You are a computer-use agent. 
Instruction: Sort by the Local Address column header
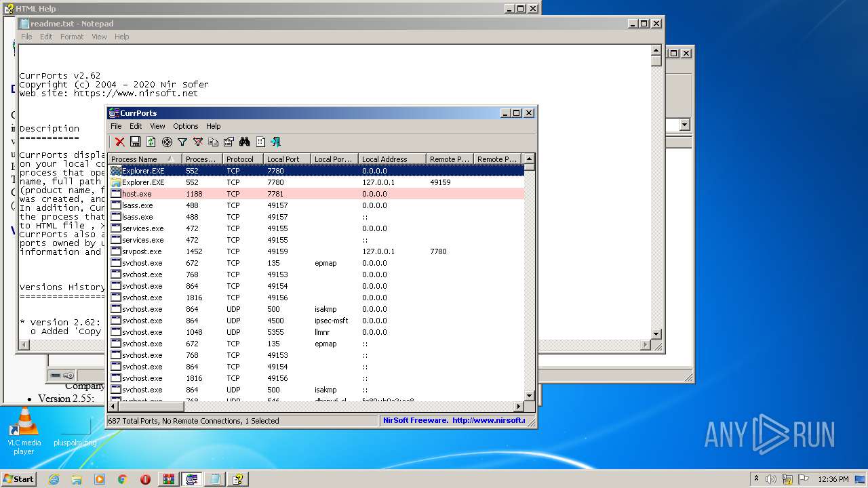[x=392, y=159]
